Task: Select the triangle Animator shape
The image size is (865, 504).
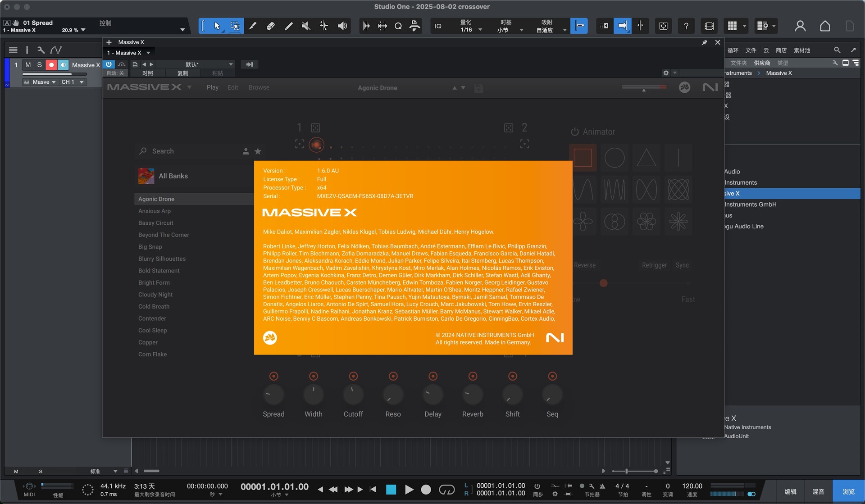Action: [646, 158]
